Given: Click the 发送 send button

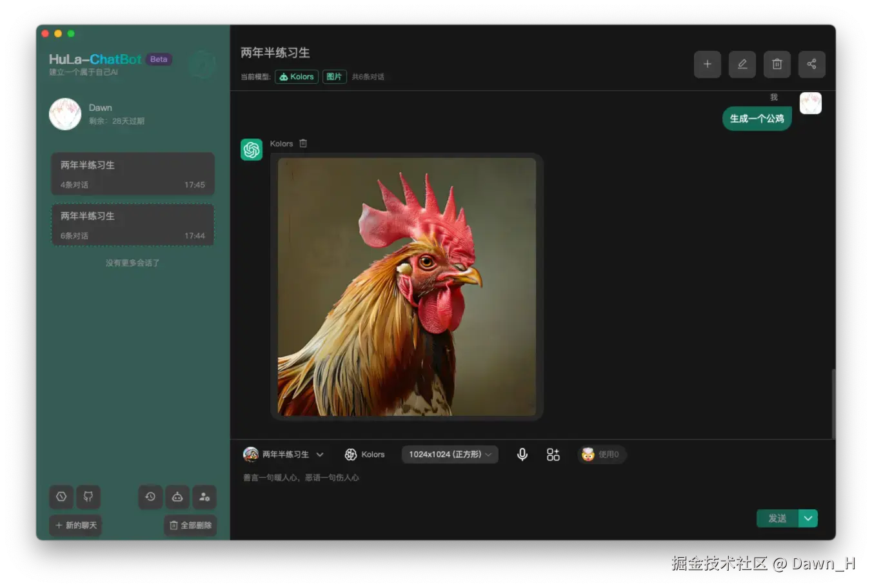Looking at the screenshot, I should [777, 518].
